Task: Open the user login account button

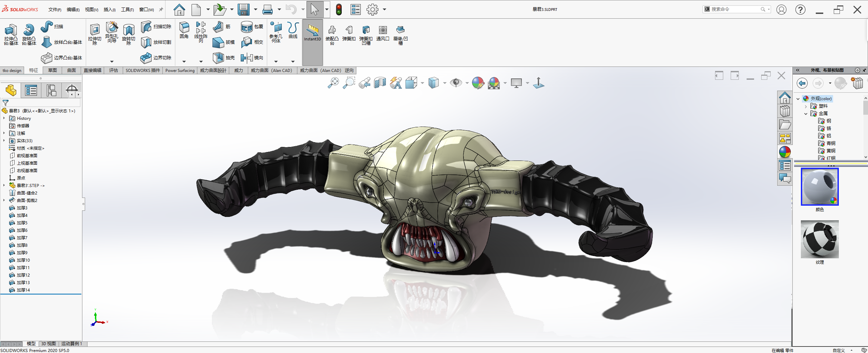Action: pyautogui.click(x=782, y=10)
